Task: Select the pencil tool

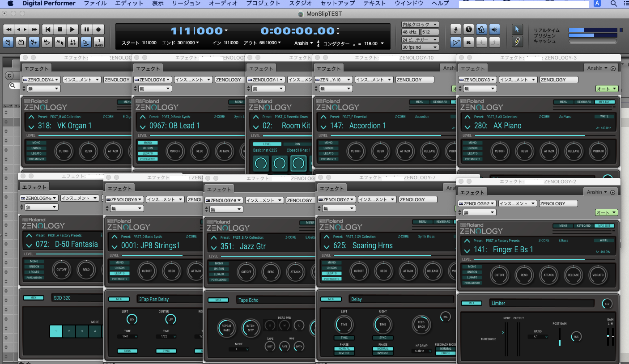Action: point(517,42)
